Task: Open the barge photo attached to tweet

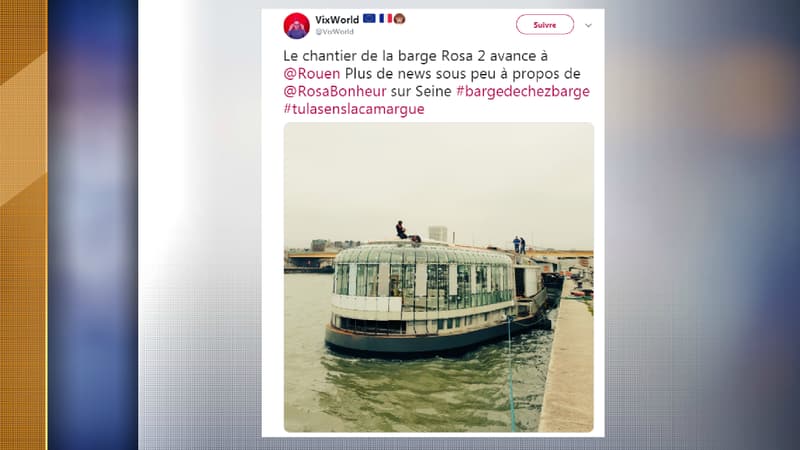Action: pyautogui.click(x=439, y=277)
